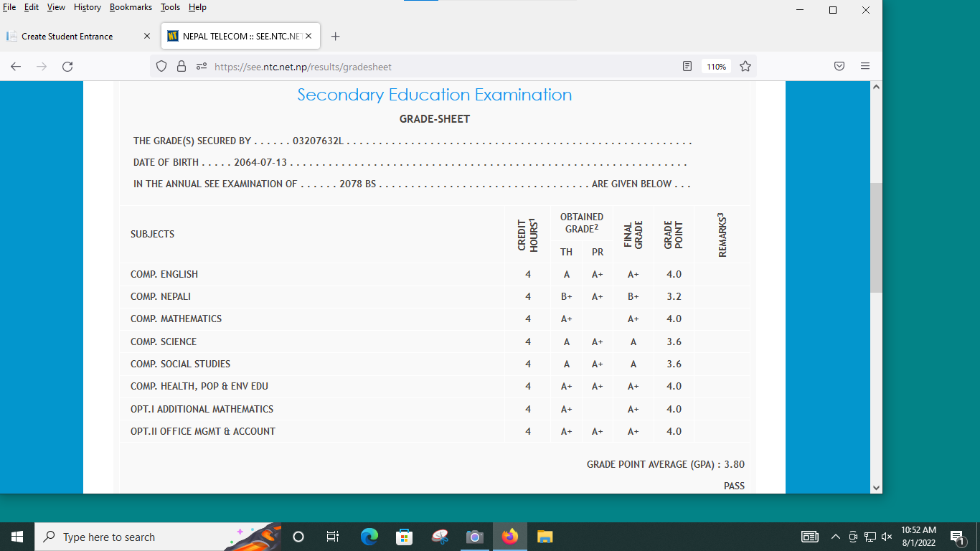Open a new tab with plus button

pos(335,36)
